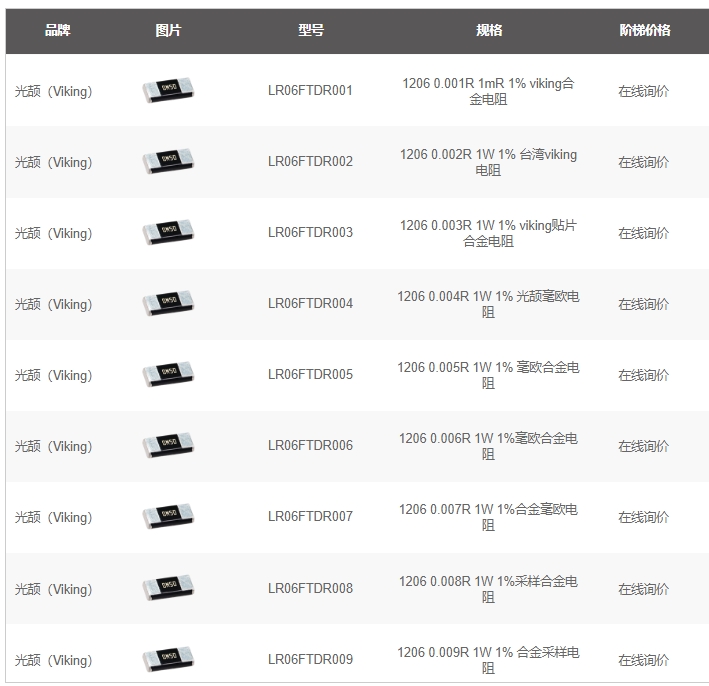Open the LR06FTDR003 resistor thumbnail
This screenshot has width=709, height=686.
[x=168, y=232]
